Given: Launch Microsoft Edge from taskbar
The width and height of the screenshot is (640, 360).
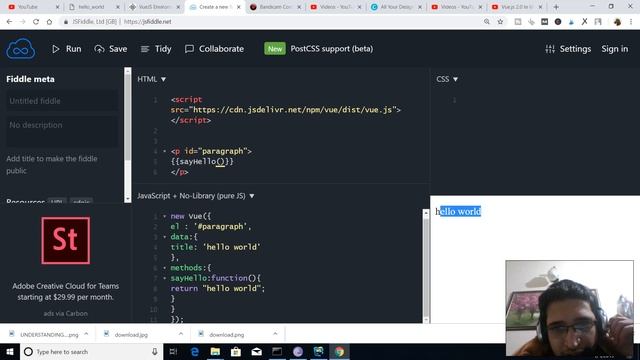Looking at the screenshot, I should click(x=195, y=351).
